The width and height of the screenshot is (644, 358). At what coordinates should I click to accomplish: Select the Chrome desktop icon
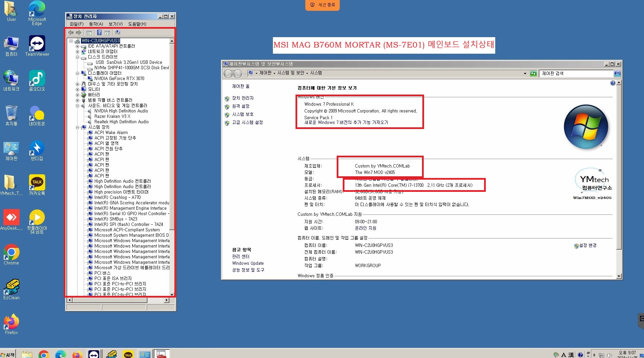pyautogui.click(x=11, y=255)
